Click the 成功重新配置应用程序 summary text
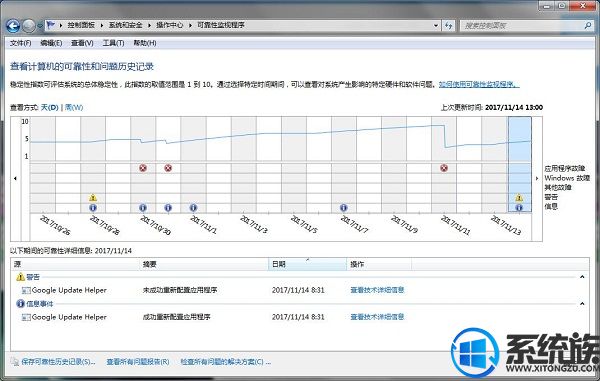 176,317
